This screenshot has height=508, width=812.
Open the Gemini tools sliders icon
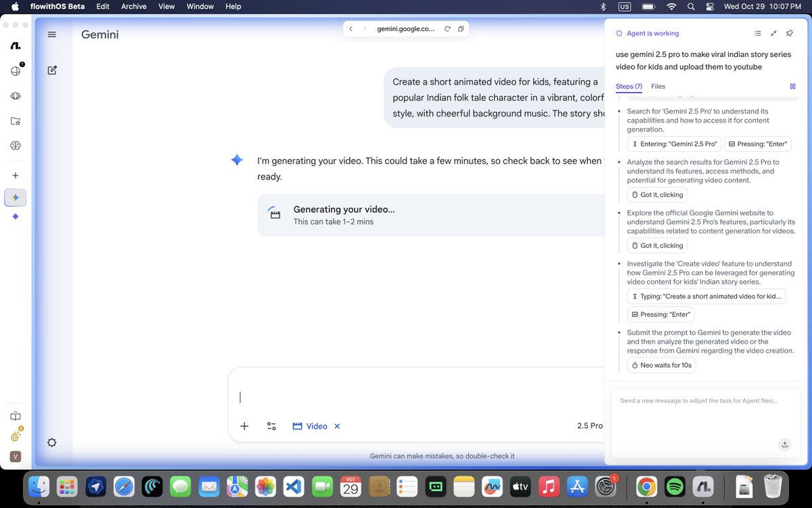point(271,426)
